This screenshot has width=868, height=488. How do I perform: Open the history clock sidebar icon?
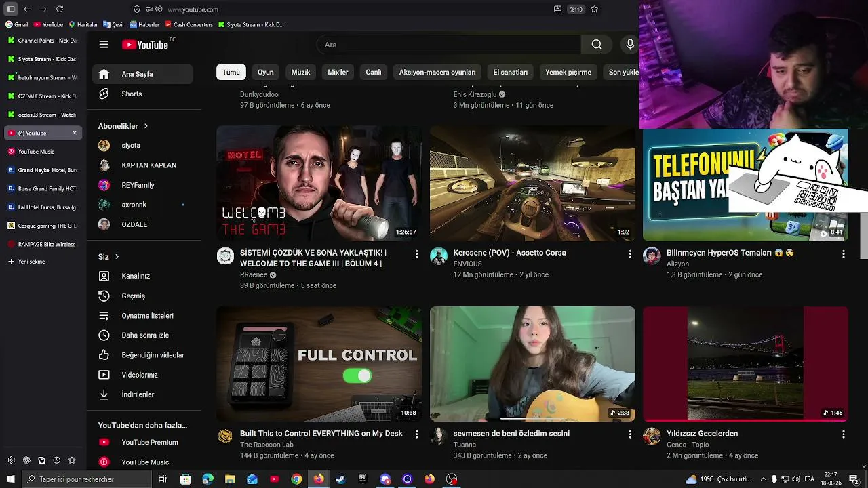(x=56, y=460)
